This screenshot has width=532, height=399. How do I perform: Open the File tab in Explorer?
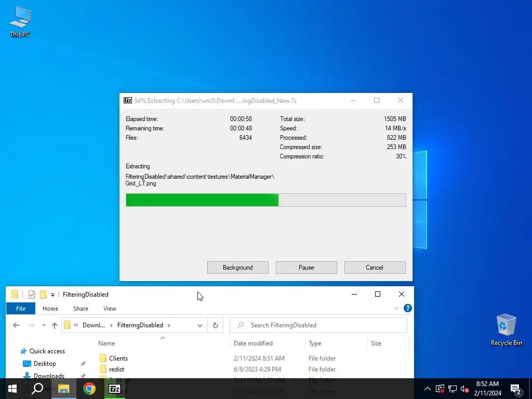(x=21, y=309)
